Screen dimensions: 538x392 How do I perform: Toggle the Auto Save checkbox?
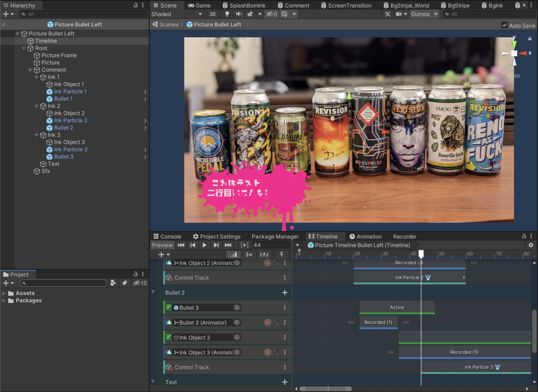[x=504, y=26]
